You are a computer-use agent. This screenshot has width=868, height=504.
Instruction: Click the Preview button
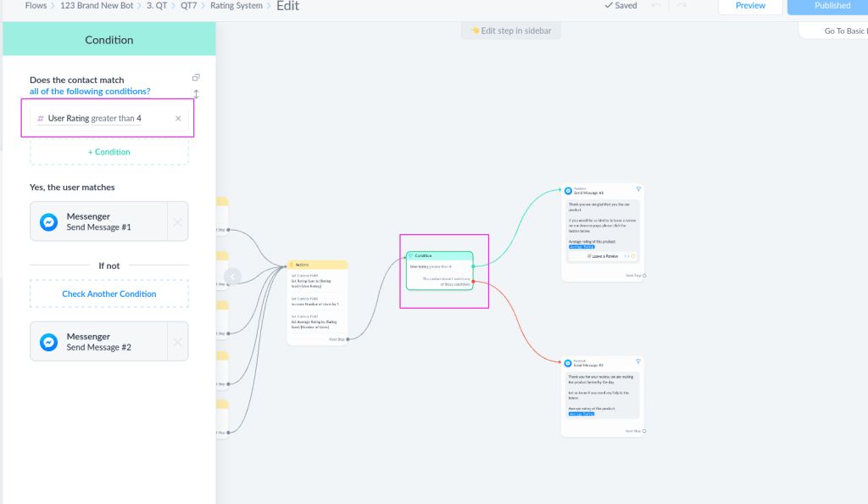tap(750, 6)
